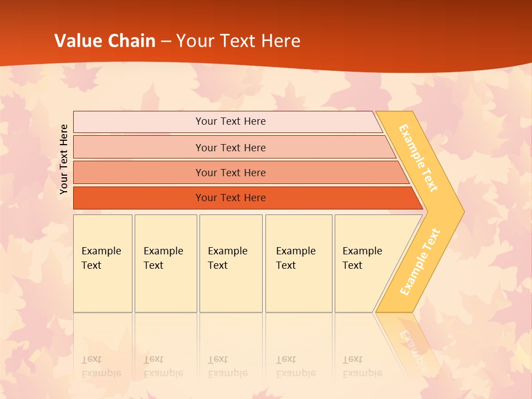Select the dark orange "Your Text Here" bar

(230, 198)
